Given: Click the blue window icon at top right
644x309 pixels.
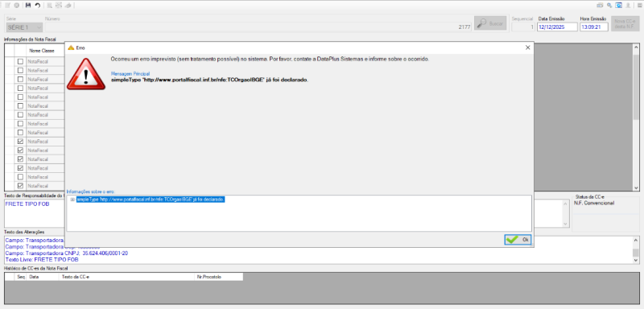Looking at the screenshot, I should 618,6.
